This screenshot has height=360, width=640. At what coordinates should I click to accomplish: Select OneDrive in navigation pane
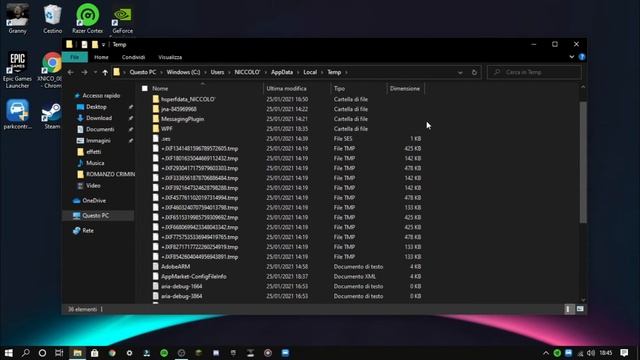(94, 200)
